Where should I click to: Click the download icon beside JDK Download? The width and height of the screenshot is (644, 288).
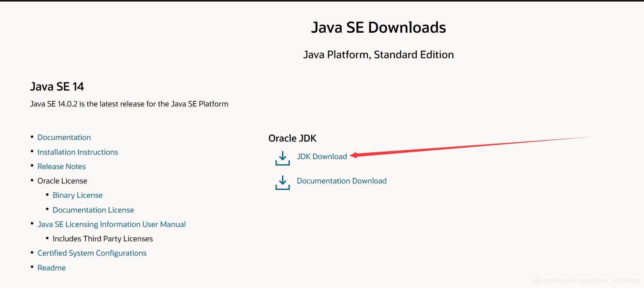coord(283,158)
